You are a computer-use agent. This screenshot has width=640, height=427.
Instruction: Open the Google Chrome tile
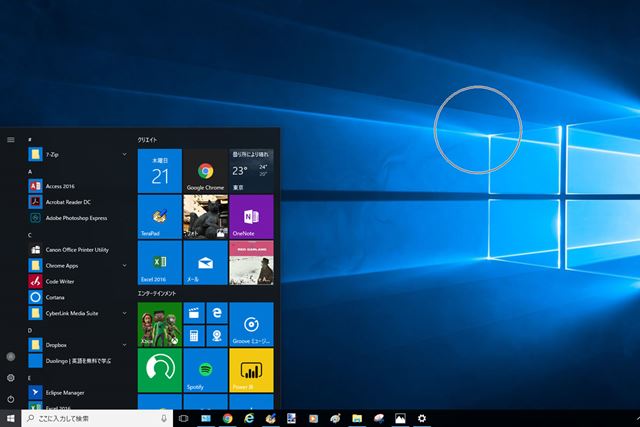coord(205,171)
